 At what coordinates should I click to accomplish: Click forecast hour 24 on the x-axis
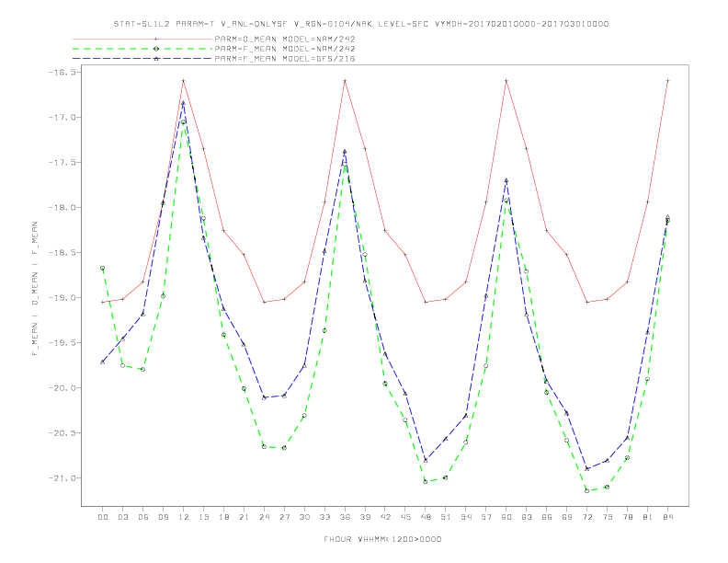point(264,517)
